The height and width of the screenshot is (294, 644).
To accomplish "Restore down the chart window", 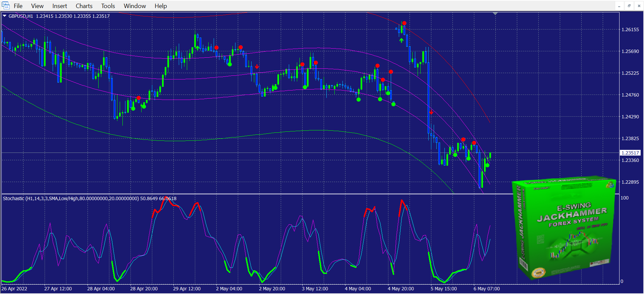I will point(629,6).
